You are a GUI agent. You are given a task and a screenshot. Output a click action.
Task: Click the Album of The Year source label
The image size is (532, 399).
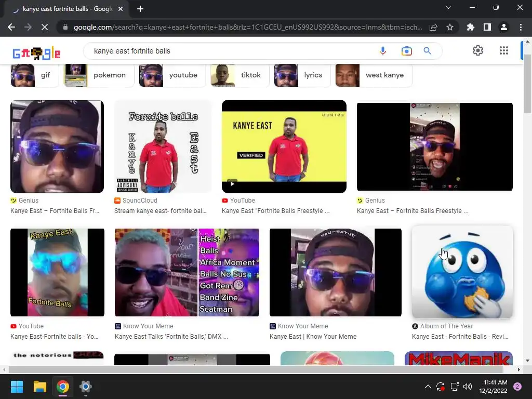(446, 326)
